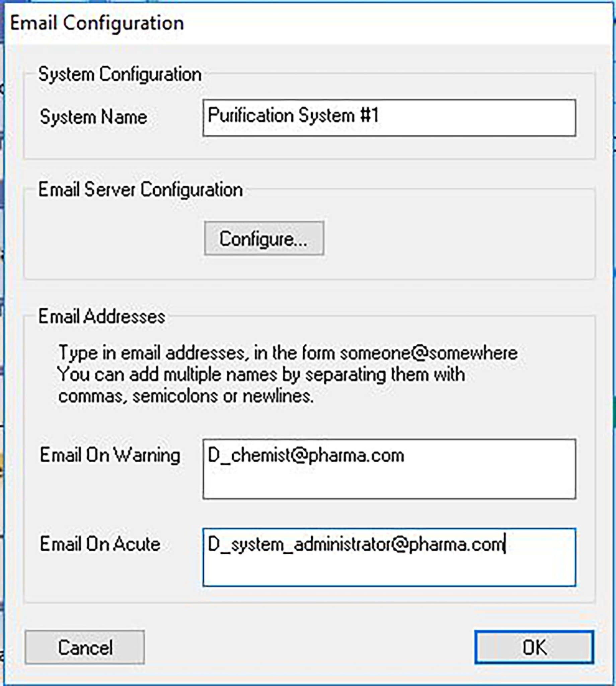Click the 'You can add multiple names' line
The image size is (616, 686).
pyautogui.click(x=261, y=375)
